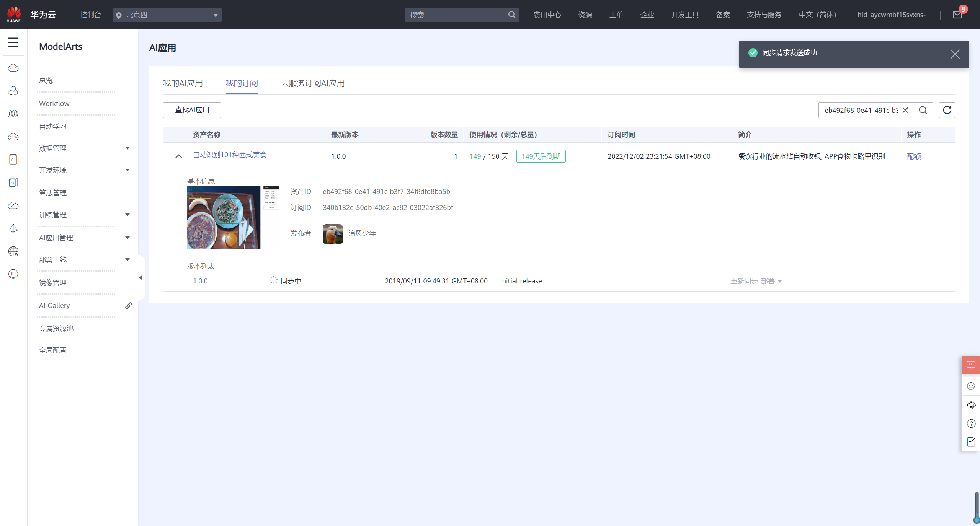Click the food tray thumbnail image
980x526 pixels.
(x=224, y=218)
